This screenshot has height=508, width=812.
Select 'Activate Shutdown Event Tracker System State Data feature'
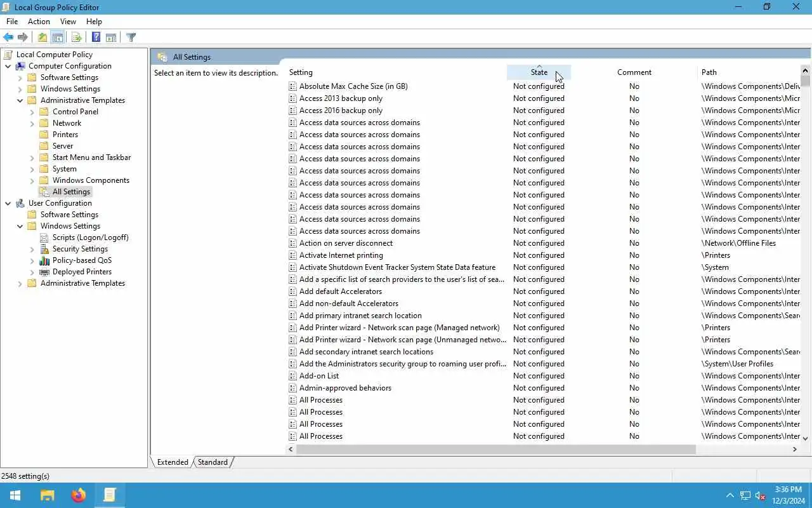397,267
